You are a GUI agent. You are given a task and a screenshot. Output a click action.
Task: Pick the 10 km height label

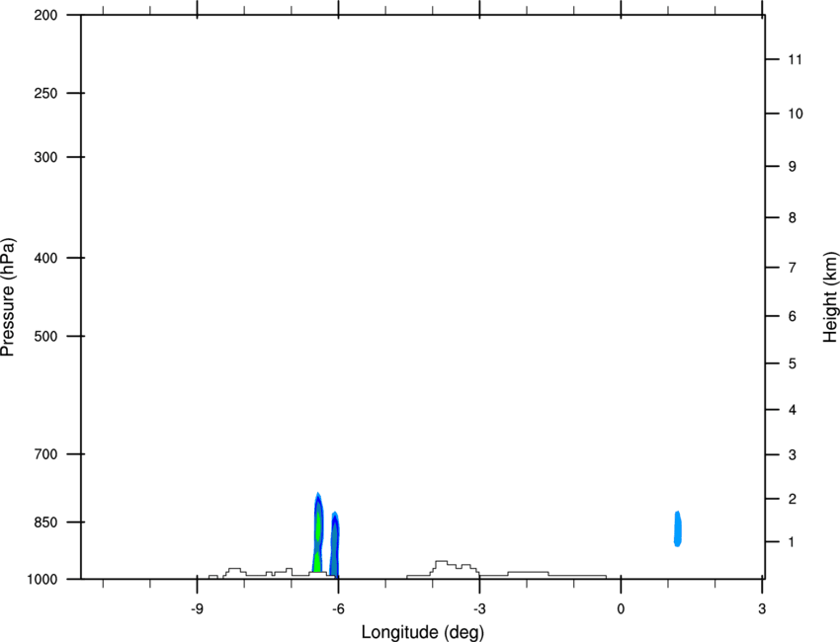click(796, 114)
